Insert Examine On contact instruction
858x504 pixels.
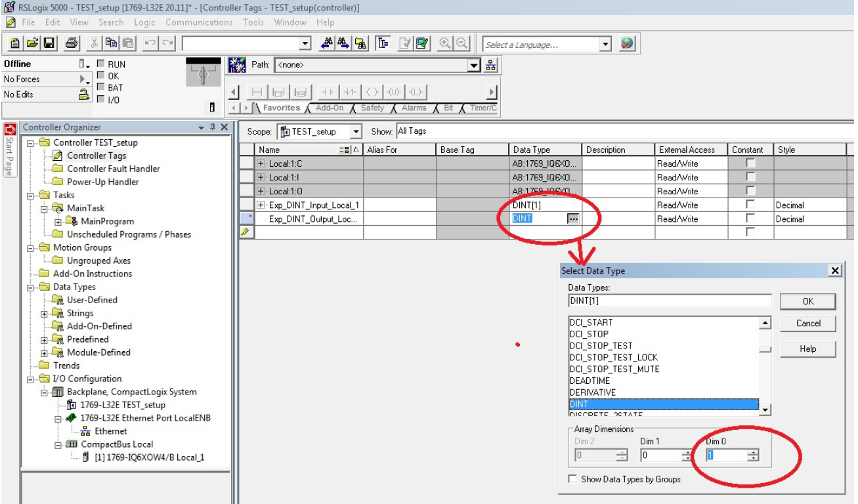[x=327, y=93]
